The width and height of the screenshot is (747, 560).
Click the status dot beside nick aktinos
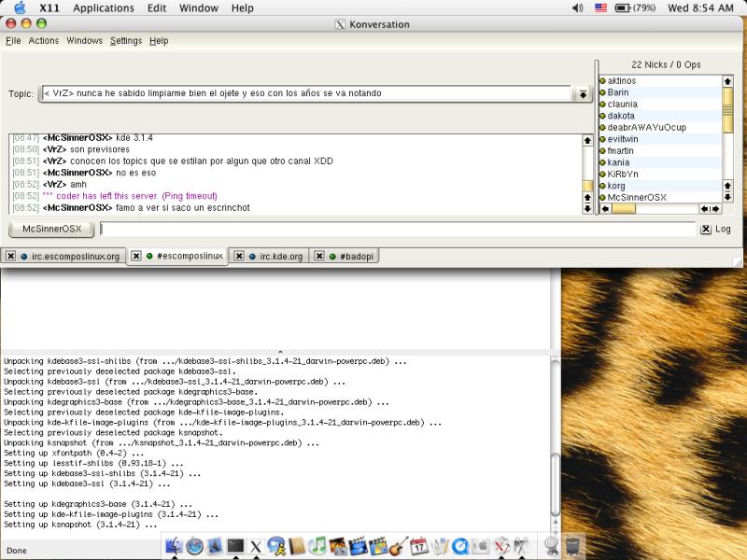[602, 81]
